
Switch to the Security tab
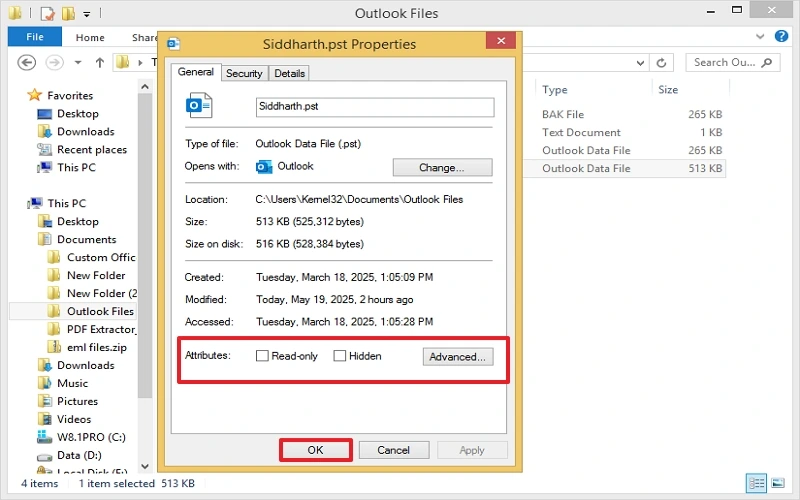(x=244, y=73)
